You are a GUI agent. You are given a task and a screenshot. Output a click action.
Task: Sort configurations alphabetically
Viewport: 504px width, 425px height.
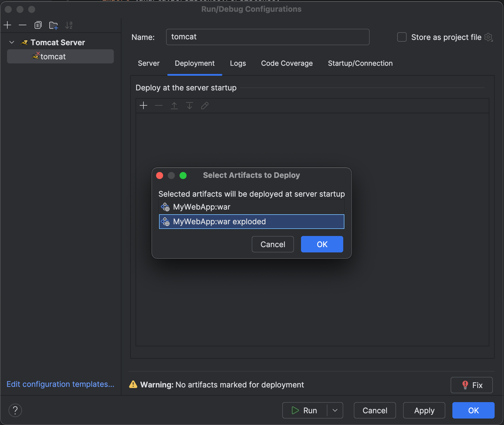69,25
